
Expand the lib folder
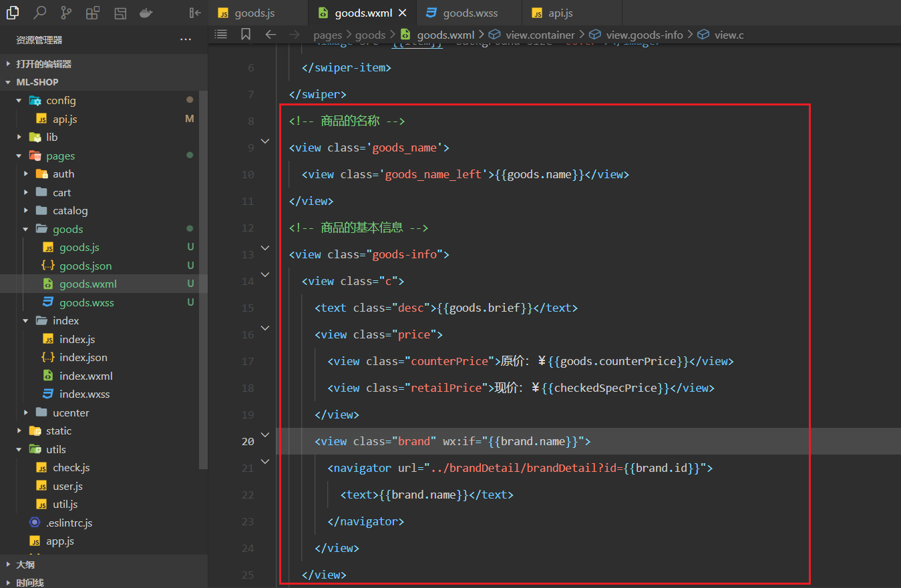coord(19,137)
